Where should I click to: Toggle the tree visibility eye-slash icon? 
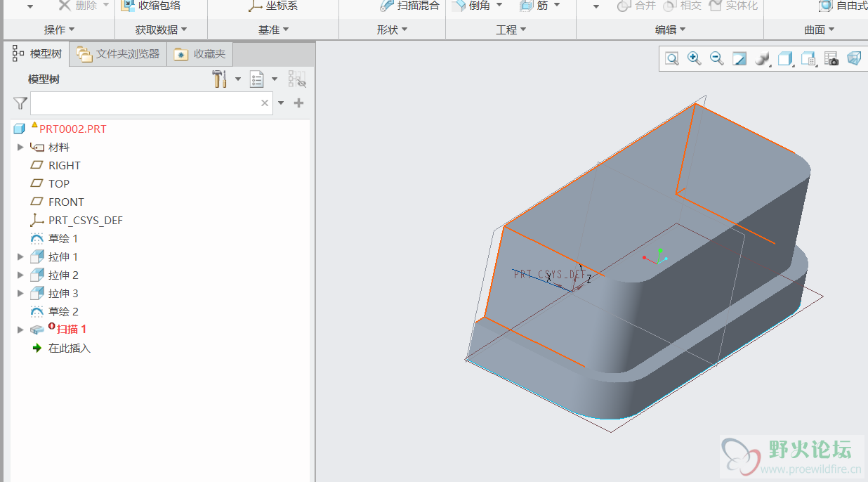coord(297,79)
